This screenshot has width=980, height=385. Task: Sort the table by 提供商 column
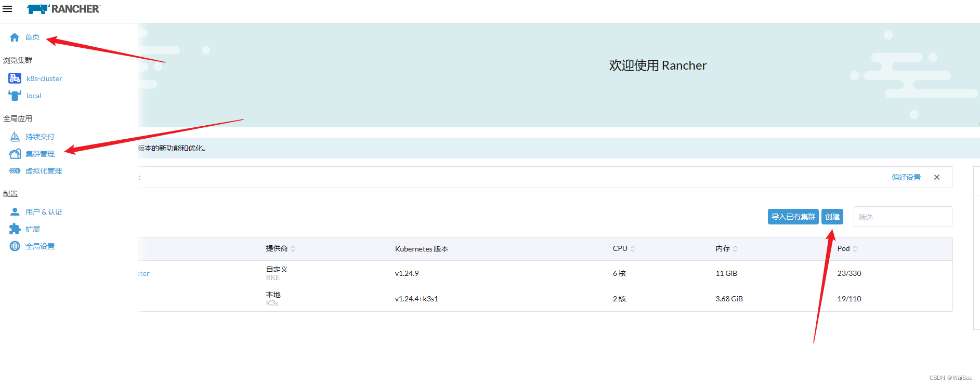point(281,249)
